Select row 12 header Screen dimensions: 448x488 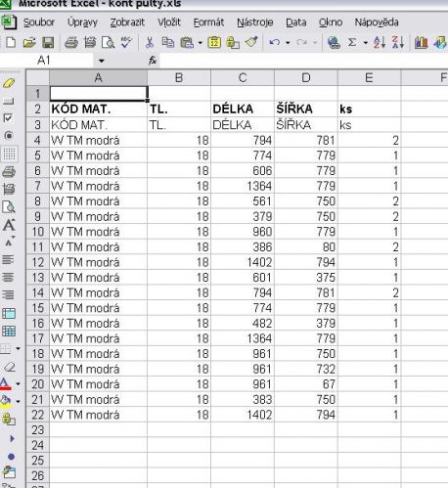pyautogui.click(x=38, y=262)
